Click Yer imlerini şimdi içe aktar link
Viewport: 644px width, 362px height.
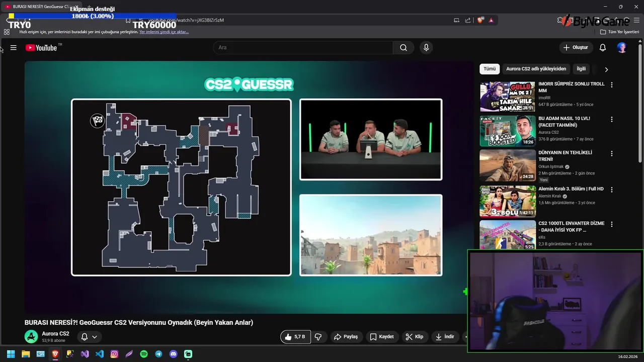click(x=164, y=32)
